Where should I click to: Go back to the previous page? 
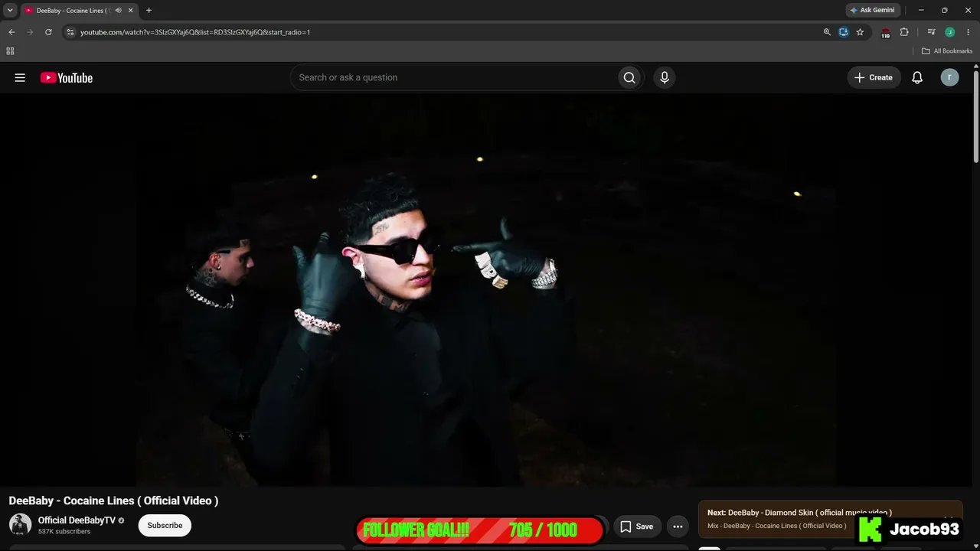tap(11, 32)
